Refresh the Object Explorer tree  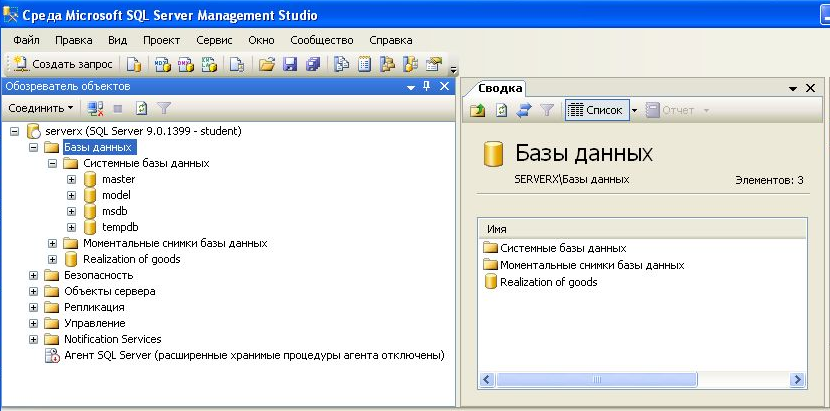[141, 109]
